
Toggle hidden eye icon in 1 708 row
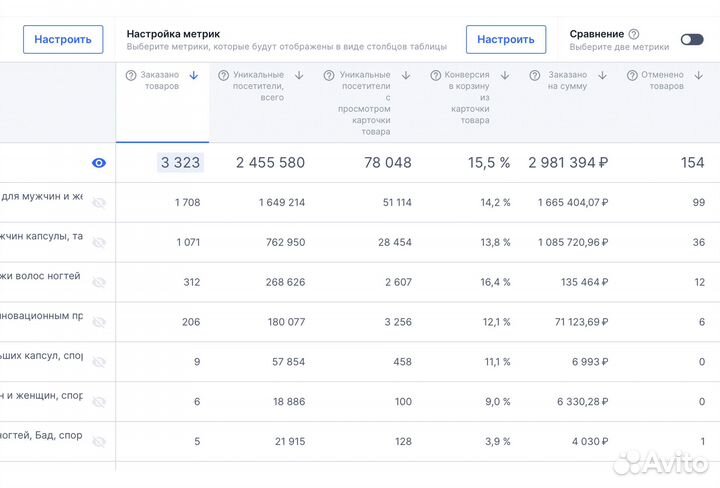(99, 203)
